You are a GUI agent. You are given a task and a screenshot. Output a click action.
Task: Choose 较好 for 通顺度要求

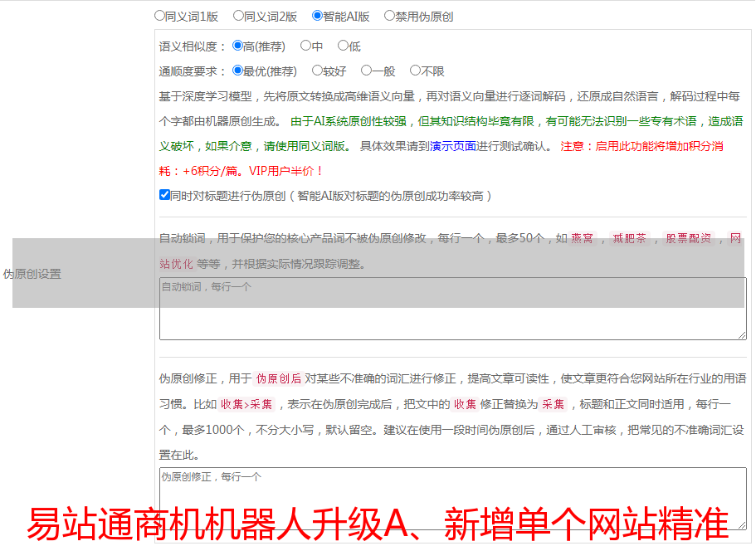pos(317,71)
